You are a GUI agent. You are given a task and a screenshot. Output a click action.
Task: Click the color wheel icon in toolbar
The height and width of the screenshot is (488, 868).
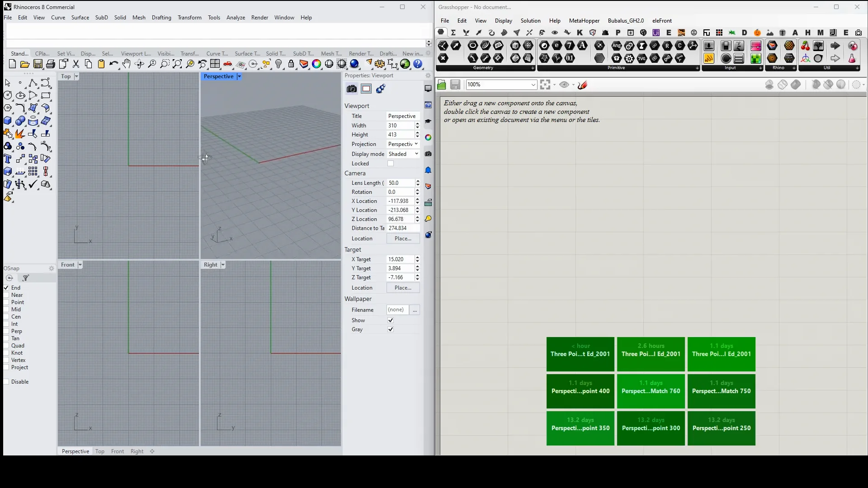pos(316,64)
